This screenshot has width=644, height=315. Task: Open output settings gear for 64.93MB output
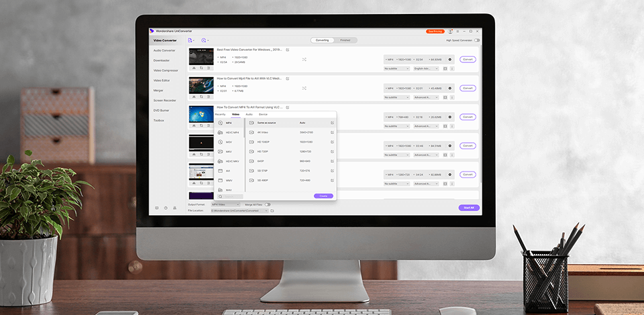coord(449,60)
